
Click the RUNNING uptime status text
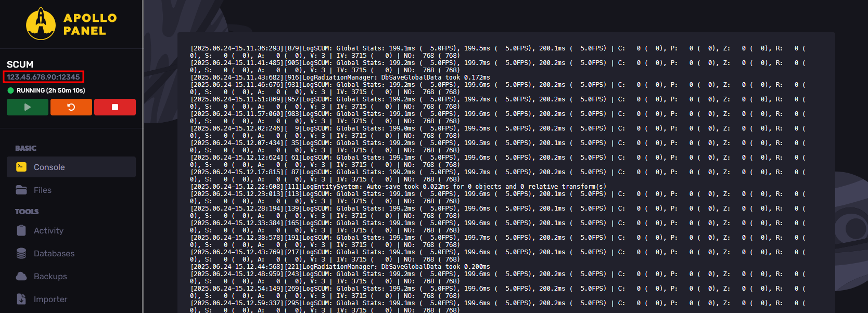pyautogui.click(x=51, y=90)
